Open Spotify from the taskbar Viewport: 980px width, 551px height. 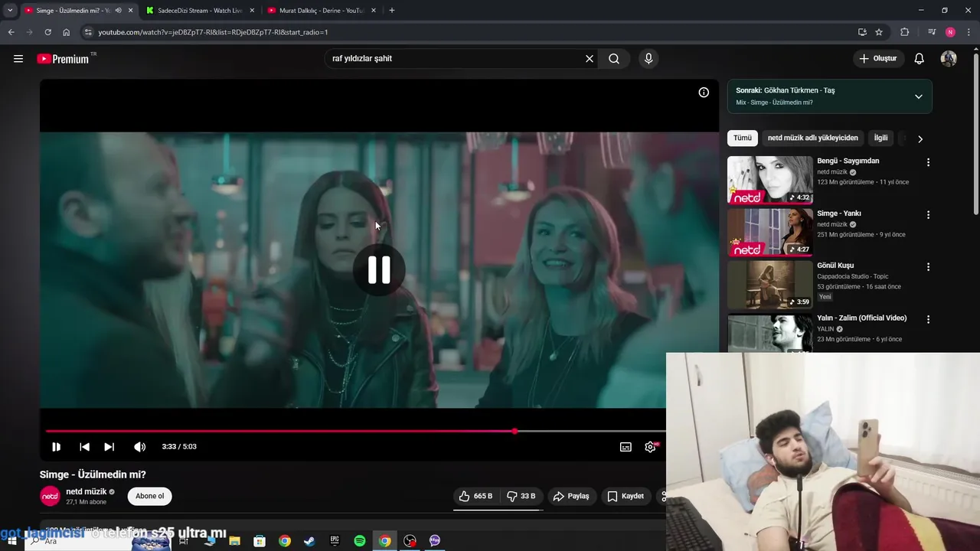pyautogui.click(x=360, y=541)
